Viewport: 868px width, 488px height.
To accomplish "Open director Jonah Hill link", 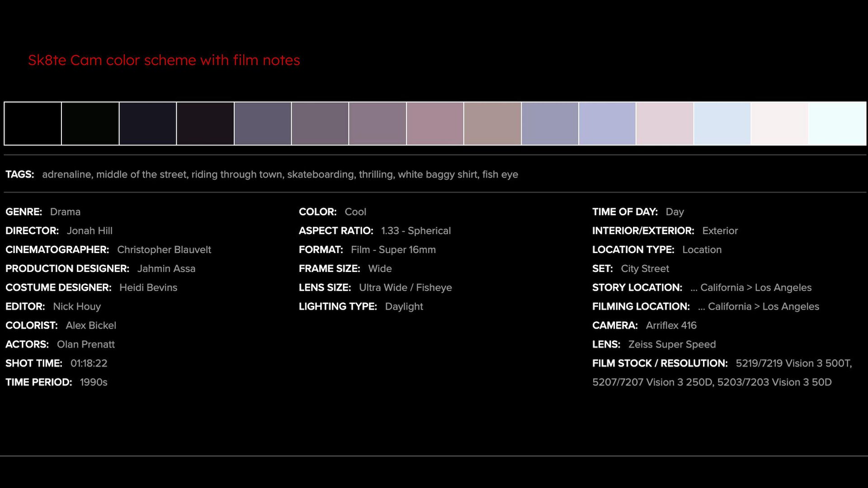I will (x=90, y=231).
